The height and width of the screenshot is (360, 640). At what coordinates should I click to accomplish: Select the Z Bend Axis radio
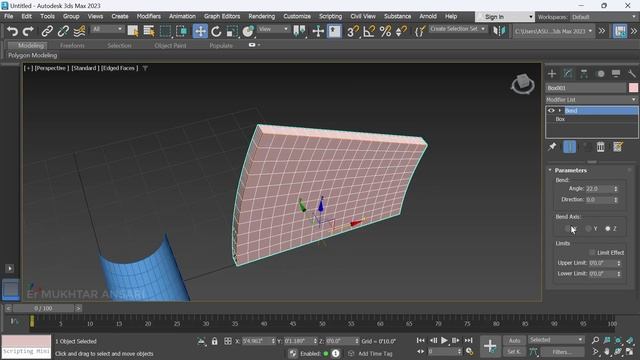[608, 229]
